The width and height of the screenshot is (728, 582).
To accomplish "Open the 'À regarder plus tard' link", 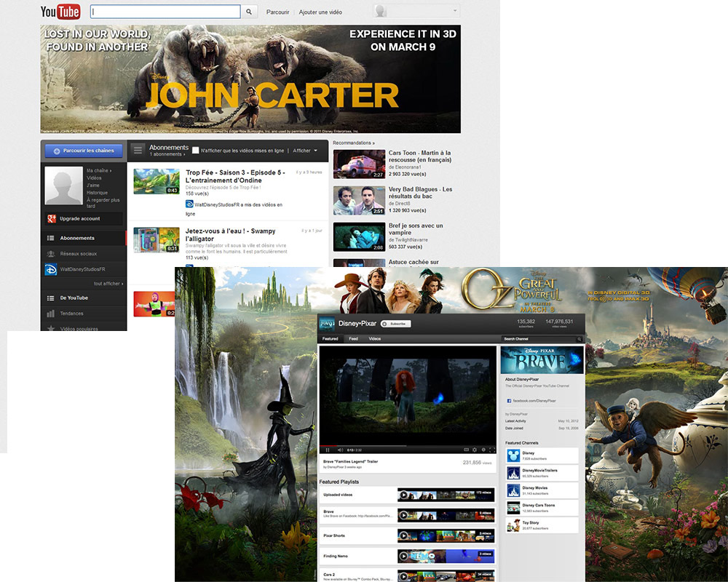I will pos(103,203).
